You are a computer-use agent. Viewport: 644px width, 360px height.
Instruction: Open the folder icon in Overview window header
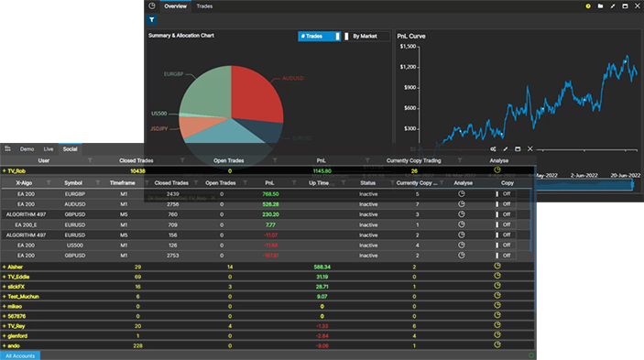pos(600,6)
